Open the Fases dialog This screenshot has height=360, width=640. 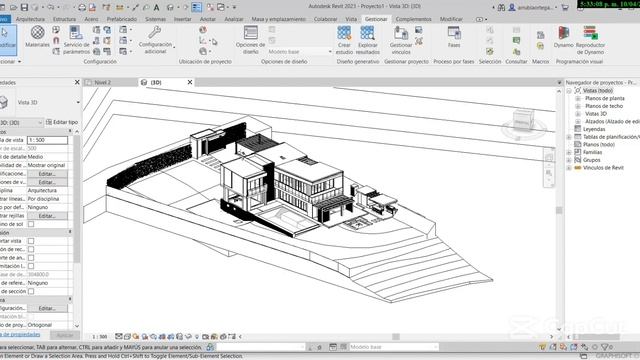(454, 37)
